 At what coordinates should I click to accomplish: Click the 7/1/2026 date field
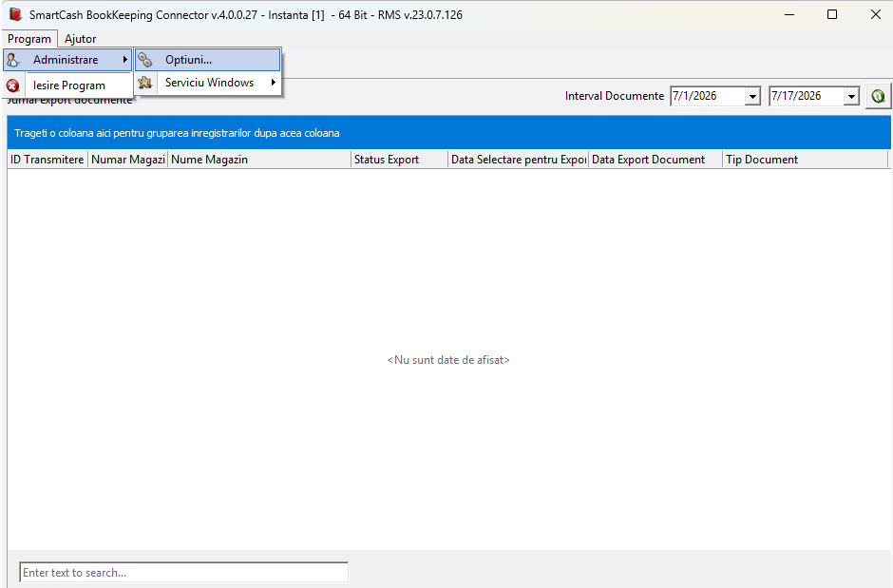coord(708,96)
